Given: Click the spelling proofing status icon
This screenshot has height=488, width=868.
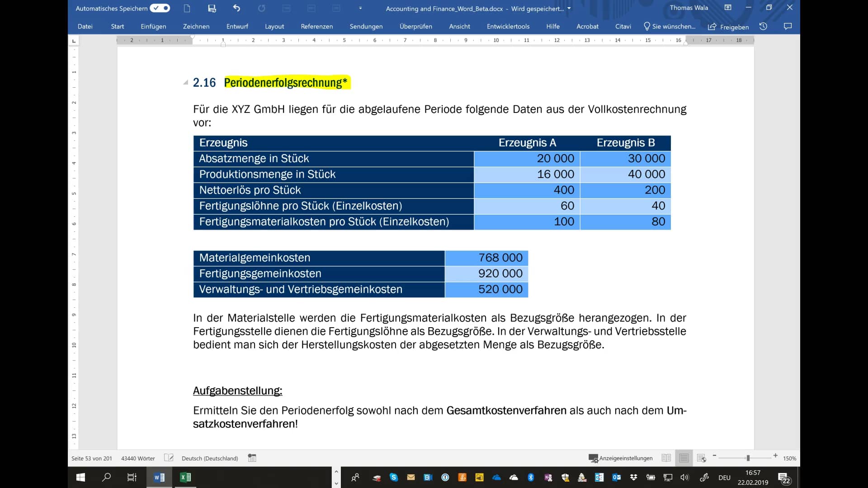Looking at the screenshot, I should (x=169, y=458).
